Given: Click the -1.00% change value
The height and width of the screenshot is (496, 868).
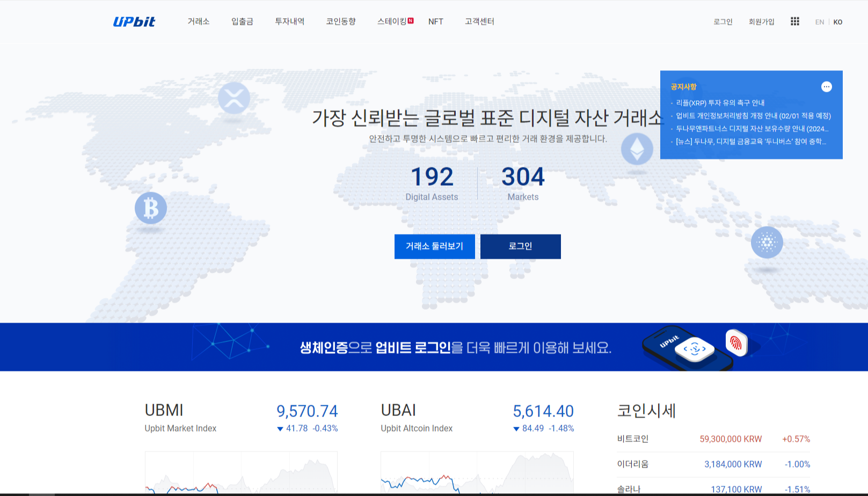Looking at the screenshot, I should pos(797,464).
